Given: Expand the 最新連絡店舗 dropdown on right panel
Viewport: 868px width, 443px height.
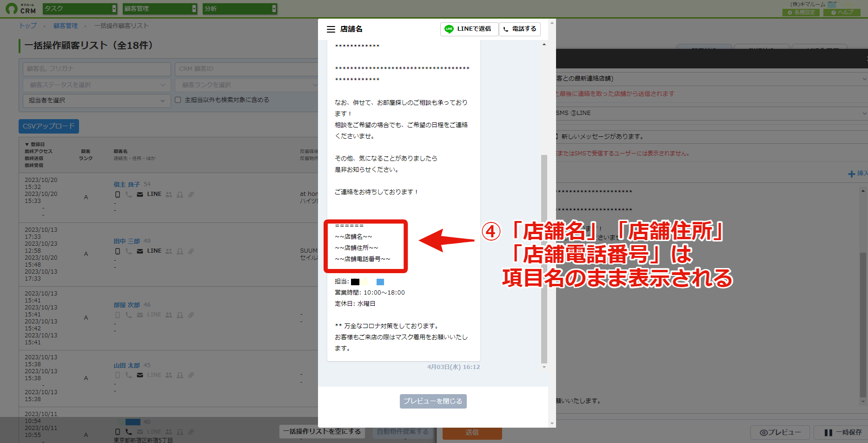Looking at the screenshot, I should (x=711, y=79).
